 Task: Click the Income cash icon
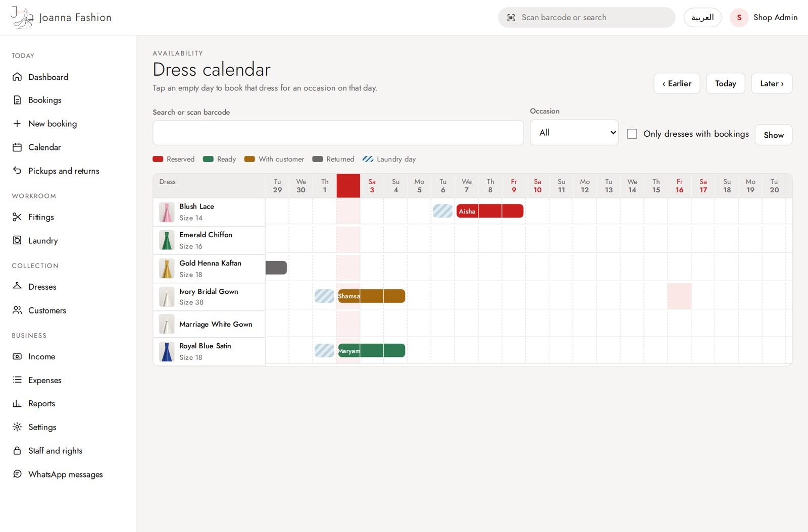pyautogui.click(x=17, y=356)
